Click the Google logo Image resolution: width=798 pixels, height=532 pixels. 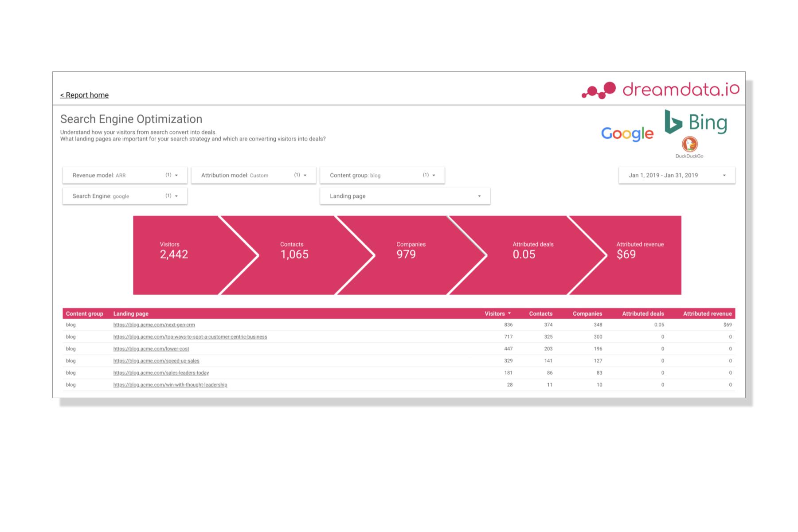click(x=627, y=134)
